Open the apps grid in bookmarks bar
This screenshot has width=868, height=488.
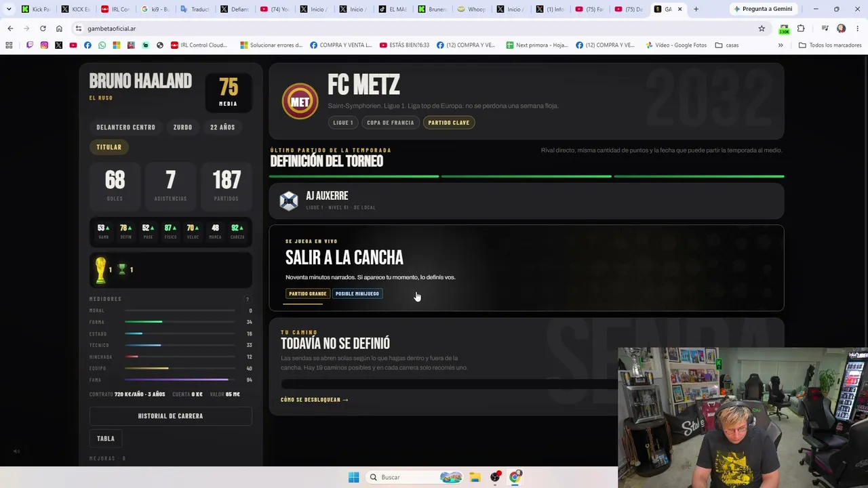point(9,45)
